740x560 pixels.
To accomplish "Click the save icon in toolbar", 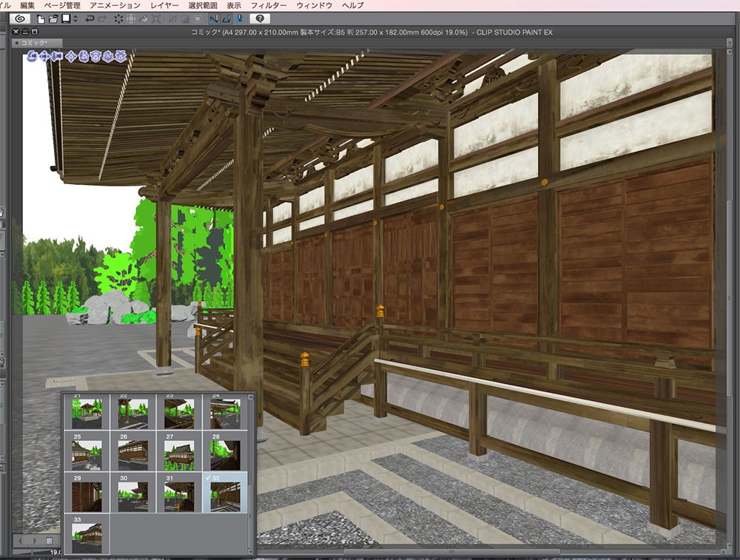I will [66, 19].
